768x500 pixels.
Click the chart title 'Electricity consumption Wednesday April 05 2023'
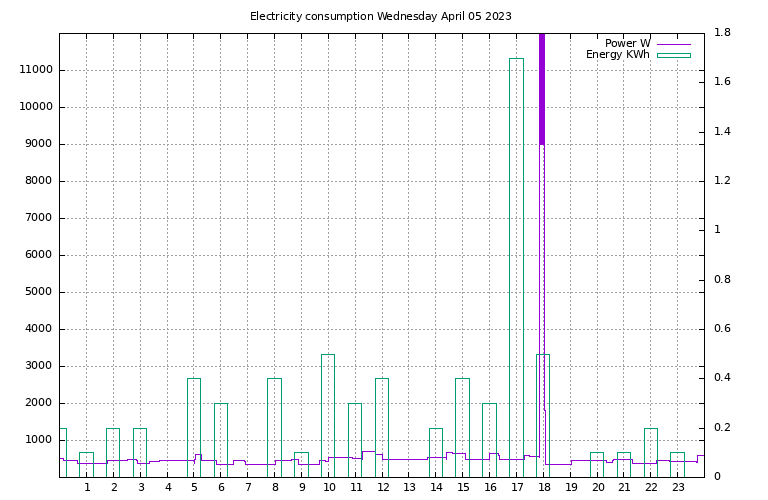[381, 16]
